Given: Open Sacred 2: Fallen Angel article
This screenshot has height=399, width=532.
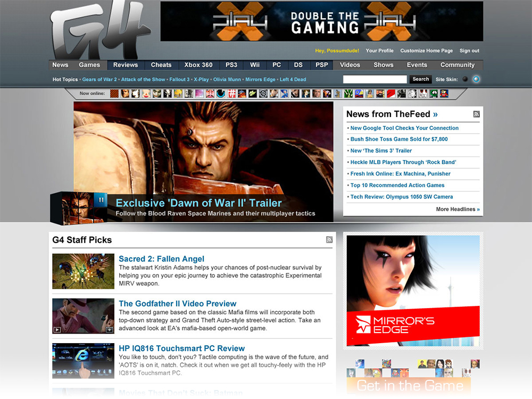Looking at the screenshot, I should point(162,259).
